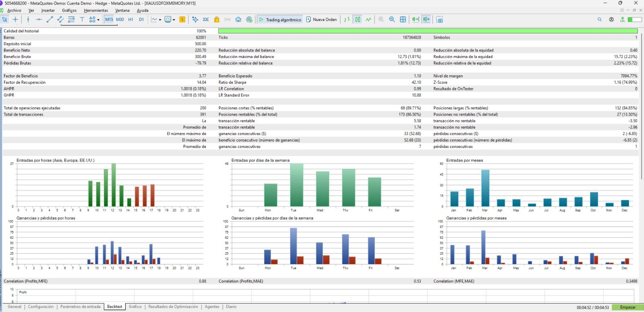Switch to the Configuración tab

41,307
